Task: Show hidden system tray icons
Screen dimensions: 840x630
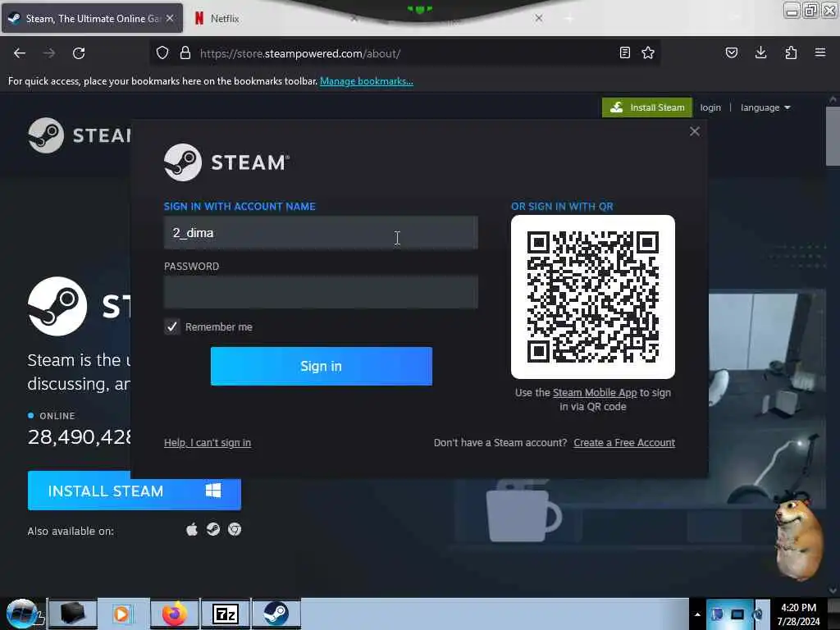Action: pos(697,614)
